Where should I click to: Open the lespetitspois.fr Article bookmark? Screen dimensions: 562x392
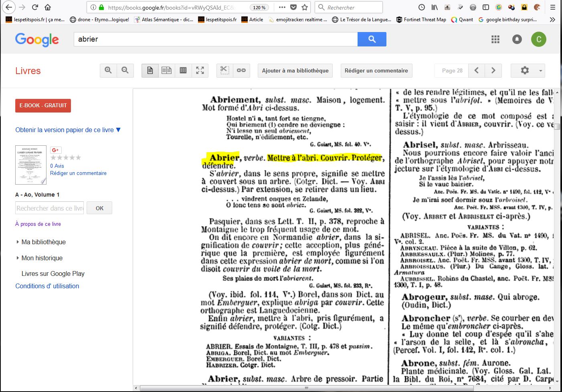coord(253,19)
